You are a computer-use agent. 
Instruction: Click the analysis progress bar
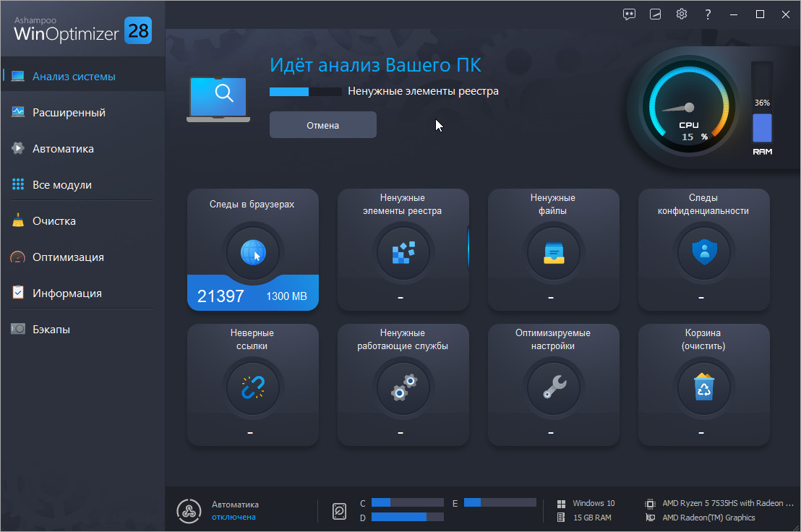coord(305,92)
